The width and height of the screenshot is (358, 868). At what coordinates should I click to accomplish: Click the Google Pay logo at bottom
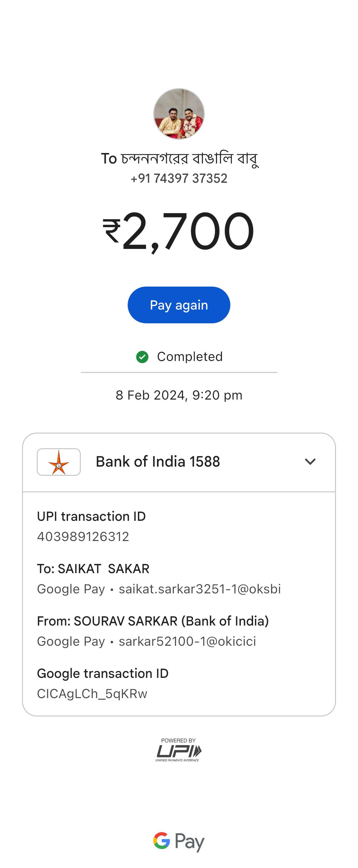click(178, 841)
